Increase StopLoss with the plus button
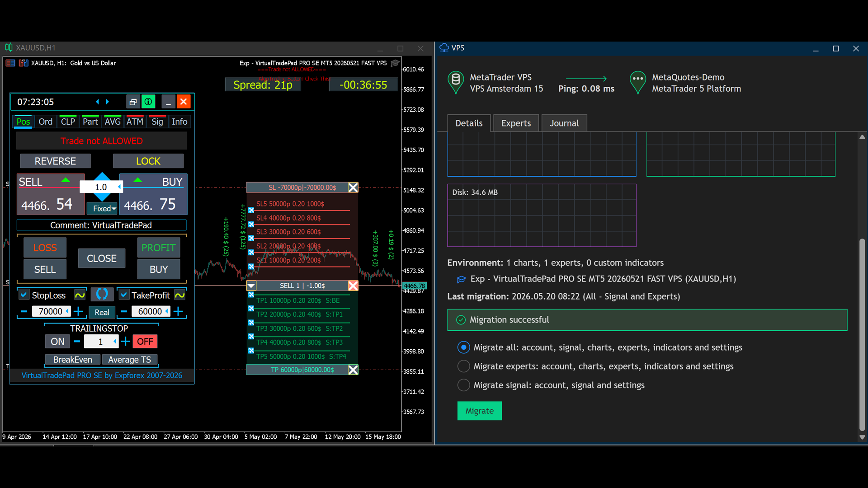 coord(78,311)
